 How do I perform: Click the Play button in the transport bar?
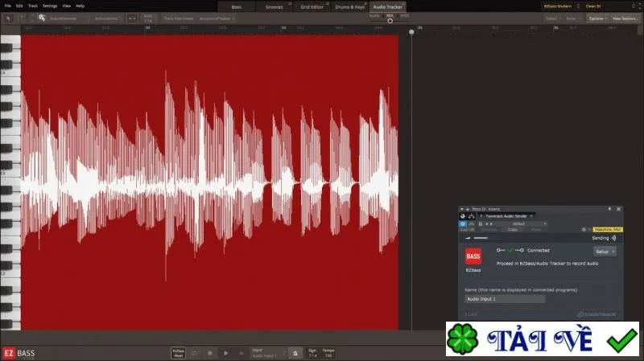click(225, 353)
